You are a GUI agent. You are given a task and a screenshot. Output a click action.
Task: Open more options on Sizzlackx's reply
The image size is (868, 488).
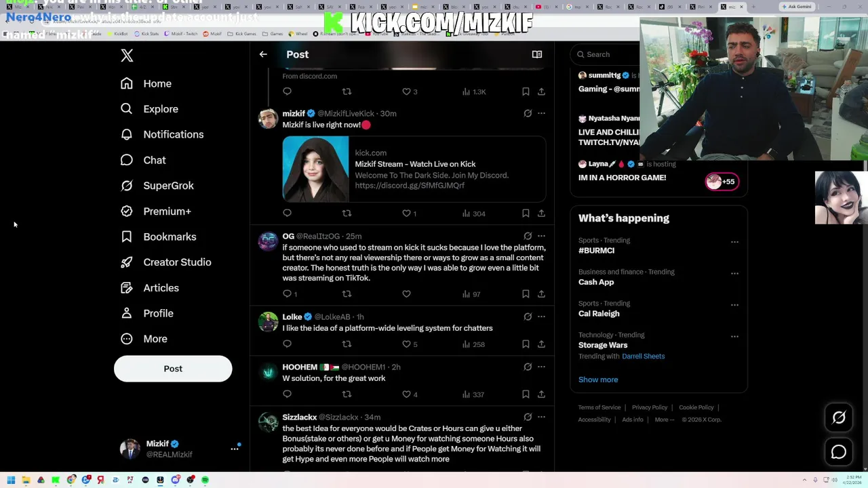tap(541, 417)
